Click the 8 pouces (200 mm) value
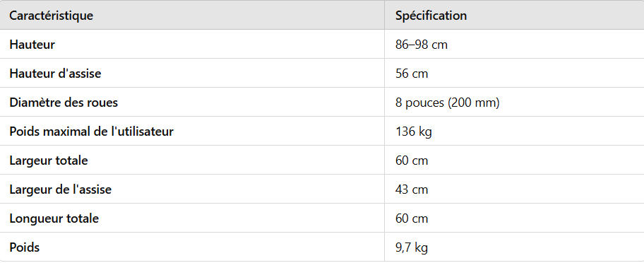The image size is (644, 263). pyautogui.click(x=447, y=103)
